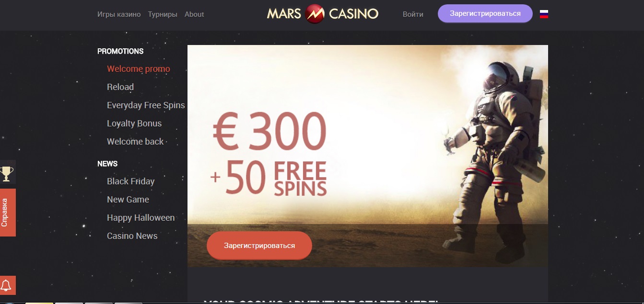
Task: Click the purple Зарегистрироваться header button
Action: (x=485, y=13)
